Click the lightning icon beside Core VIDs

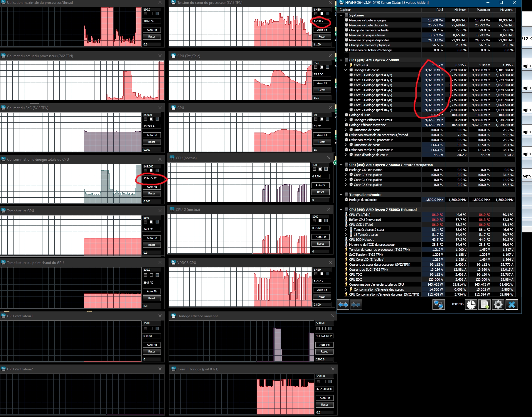[351, 65]
